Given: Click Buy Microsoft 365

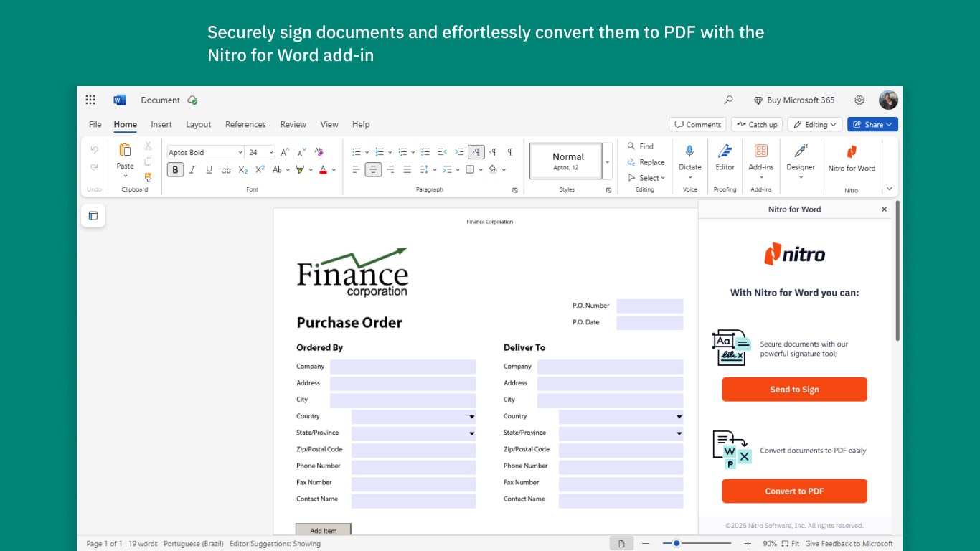Looking at the screenshot, I should [x=794, y=100].
